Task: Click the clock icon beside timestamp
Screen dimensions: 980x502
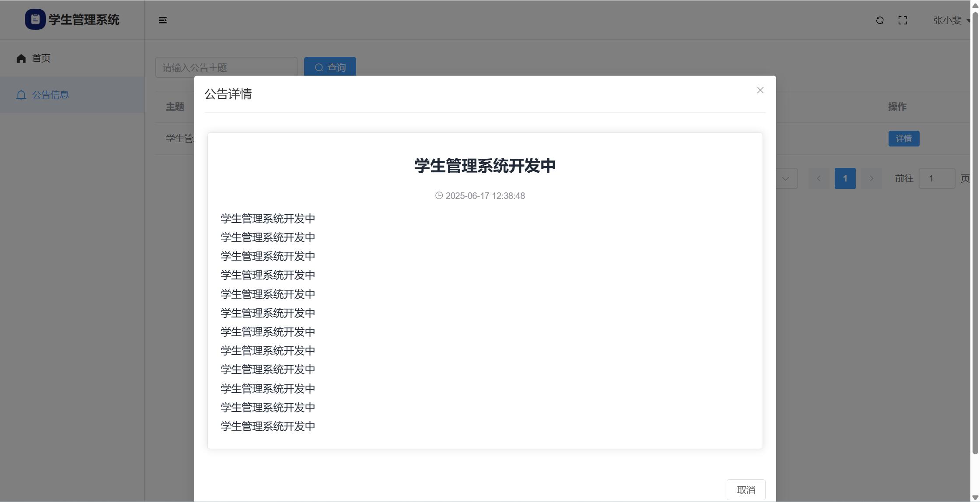Action: coord(439,195)
